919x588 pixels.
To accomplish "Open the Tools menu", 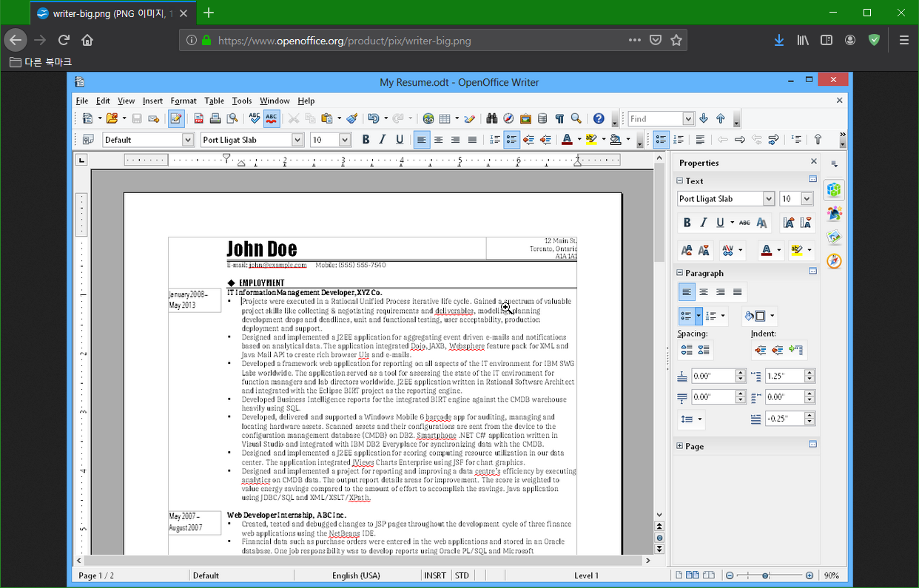I will tap(242, 101).
